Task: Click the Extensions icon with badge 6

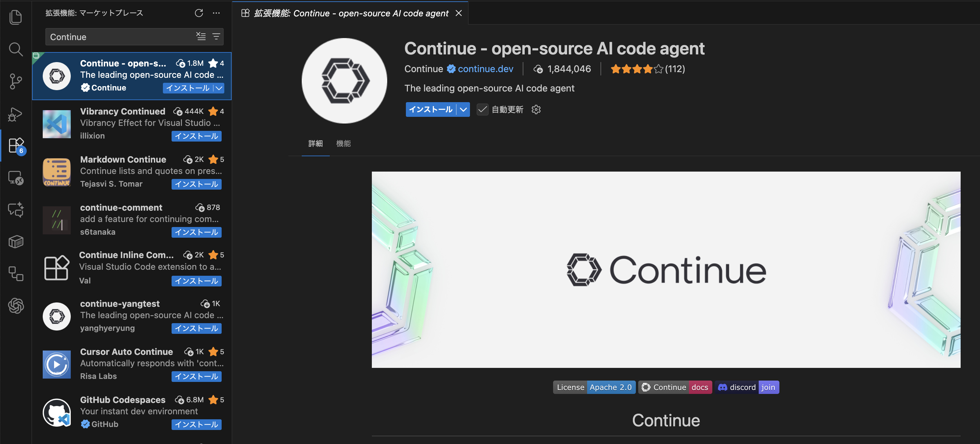Action: pos(16,145)
